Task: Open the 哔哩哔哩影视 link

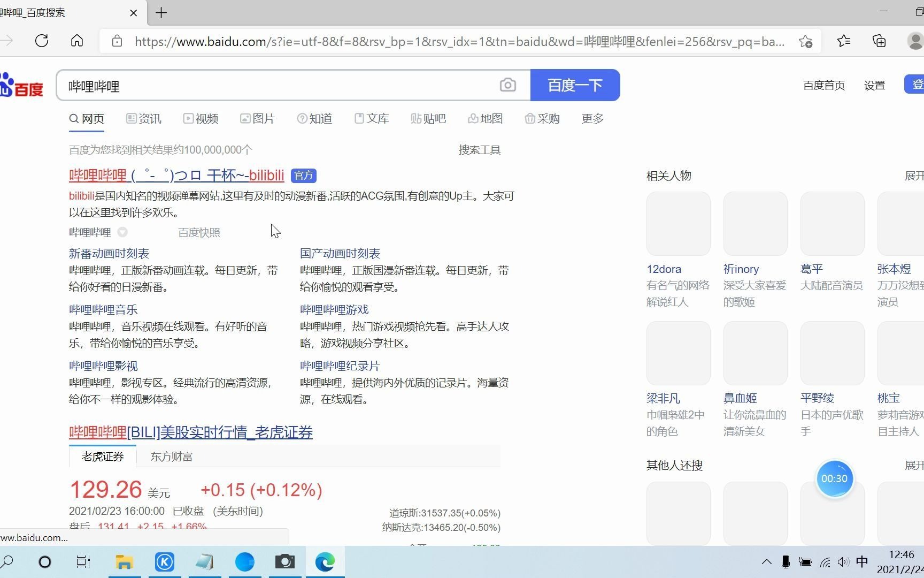Action: [103, 366]
